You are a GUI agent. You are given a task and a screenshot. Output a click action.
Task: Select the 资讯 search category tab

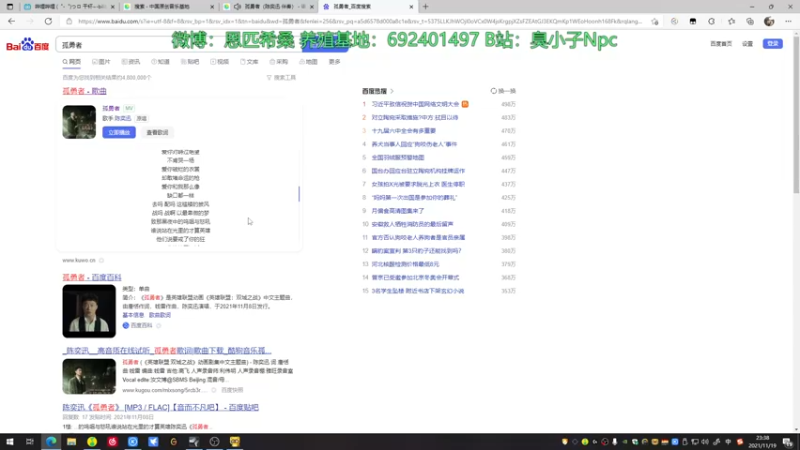(131, 62)
